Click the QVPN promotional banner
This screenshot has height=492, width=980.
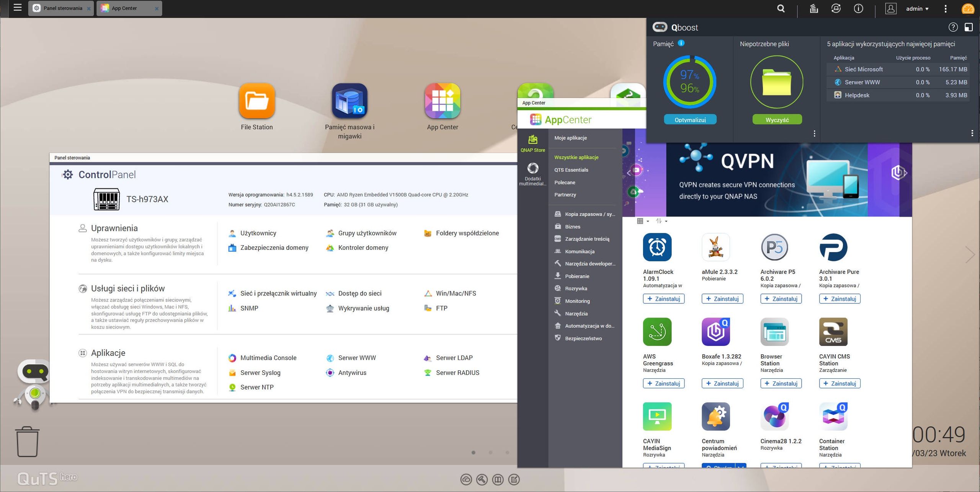767,179
